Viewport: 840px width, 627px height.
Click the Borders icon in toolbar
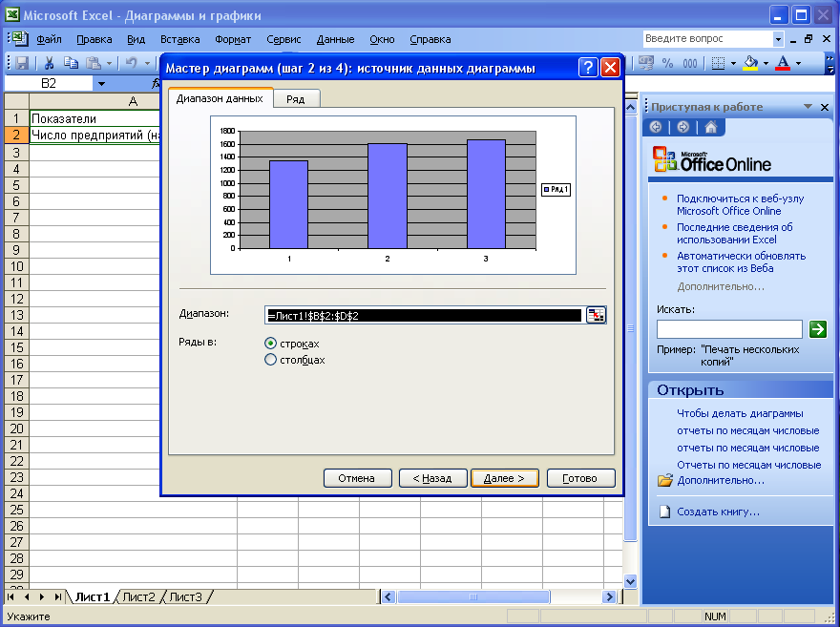[718, 63]
